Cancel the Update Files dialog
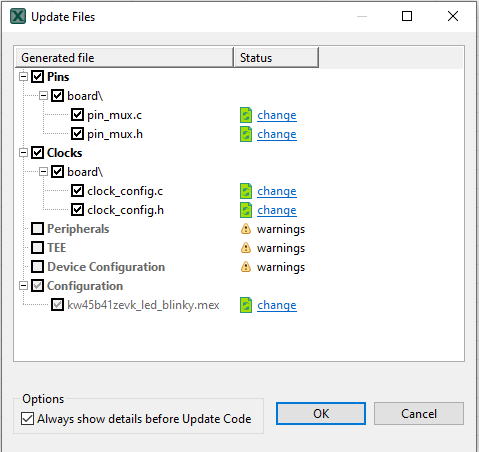 click(x=419, y=413)
